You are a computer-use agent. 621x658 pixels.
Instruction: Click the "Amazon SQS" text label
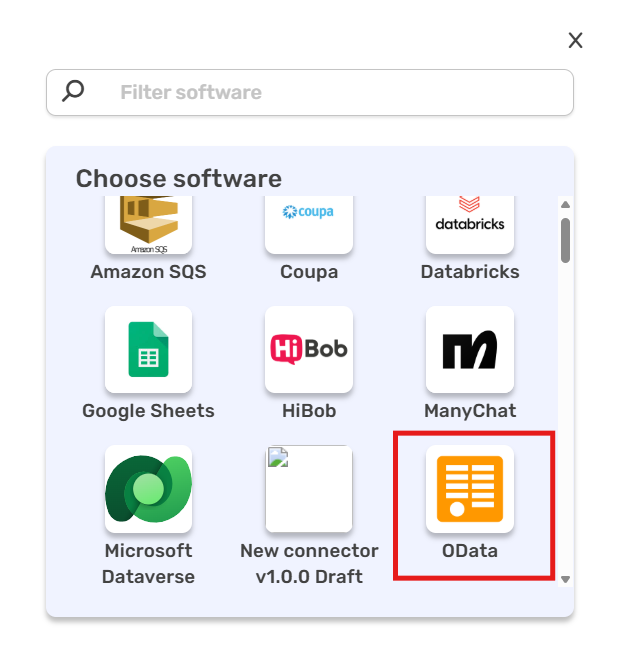pos(148,272)
